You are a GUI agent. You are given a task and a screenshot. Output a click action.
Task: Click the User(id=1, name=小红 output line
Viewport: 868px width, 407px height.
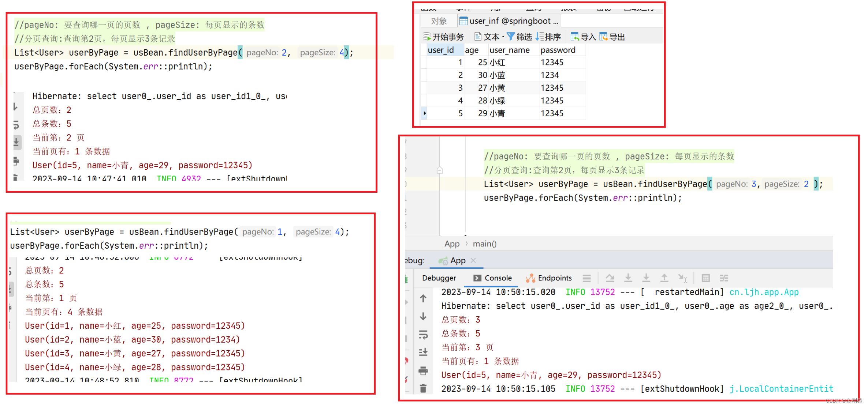coord(135,326)
